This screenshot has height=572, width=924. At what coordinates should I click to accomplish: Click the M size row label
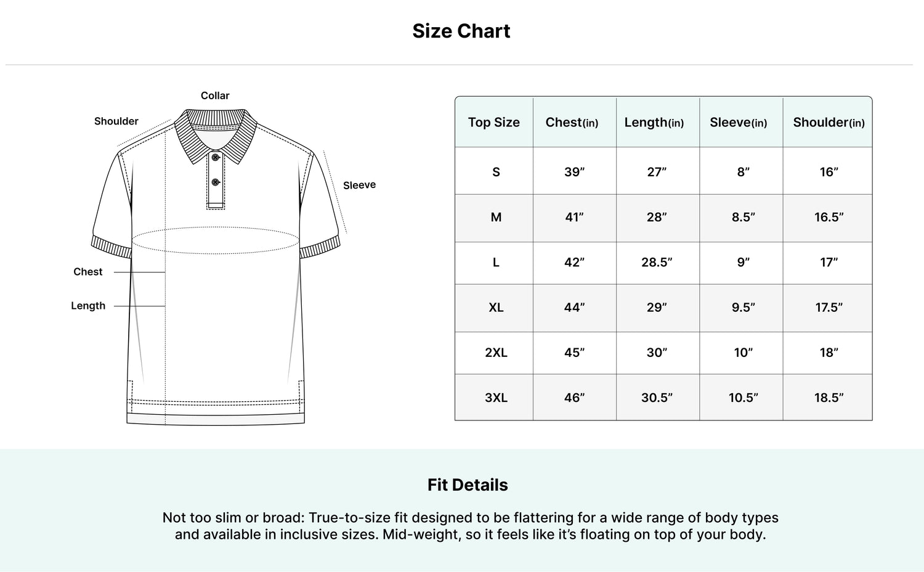pos(496,217)
